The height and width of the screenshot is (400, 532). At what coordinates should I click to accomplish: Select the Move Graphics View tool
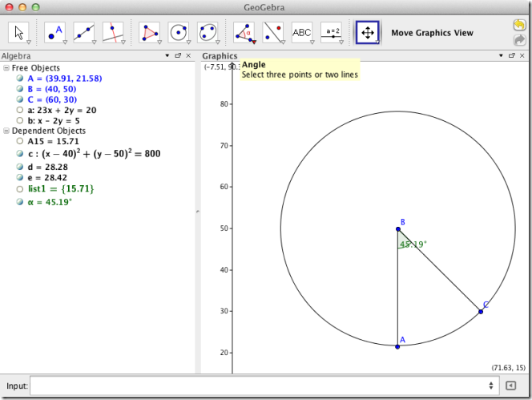point(368,33)
